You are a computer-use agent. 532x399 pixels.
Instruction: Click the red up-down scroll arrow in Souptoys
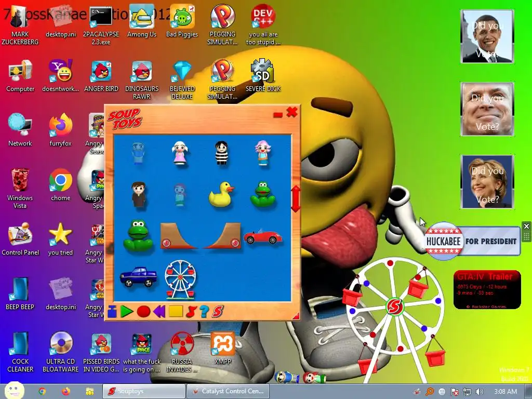(296, 199)
